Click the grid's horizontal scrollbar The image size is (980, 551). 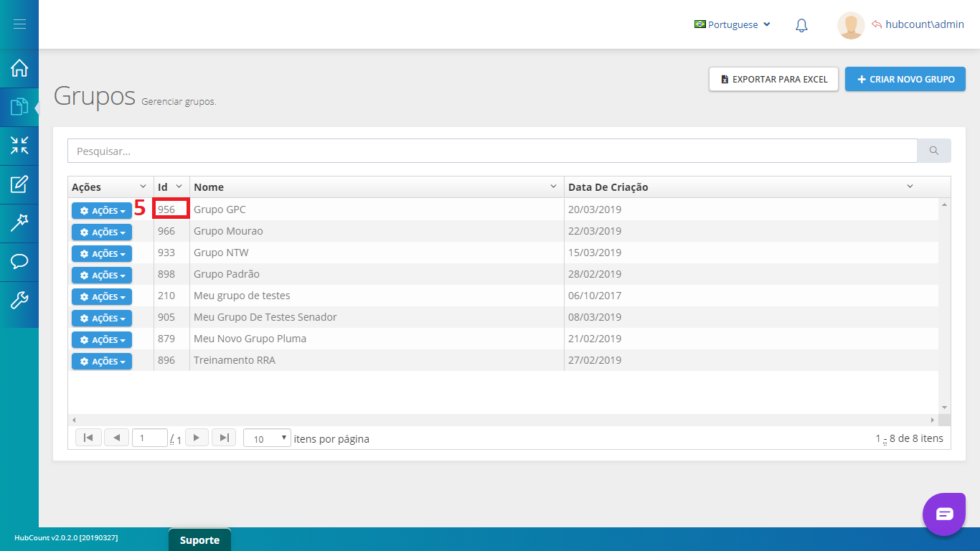(504, 420)
